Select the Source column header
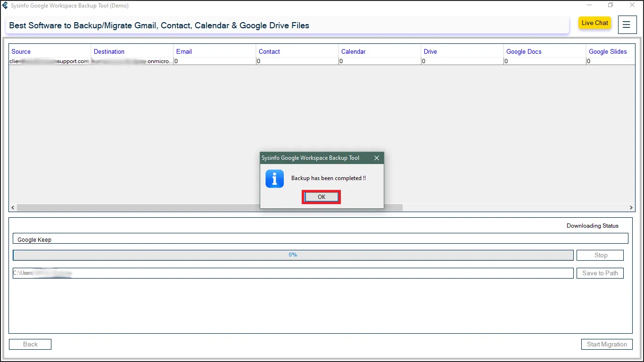Screen dimensions: 644x362 (x=21, y=51)
